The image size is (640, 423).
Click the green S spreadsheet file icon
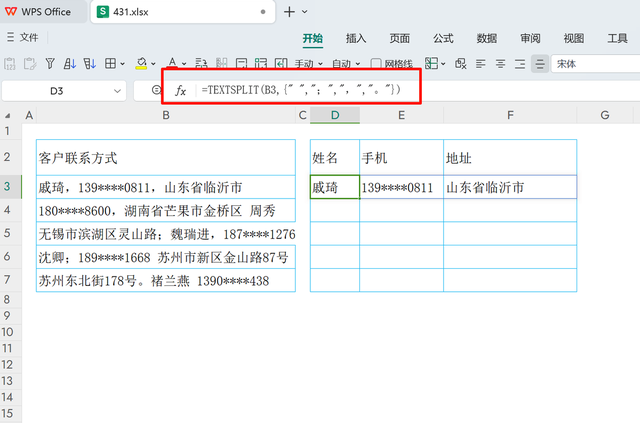point(102,11)
